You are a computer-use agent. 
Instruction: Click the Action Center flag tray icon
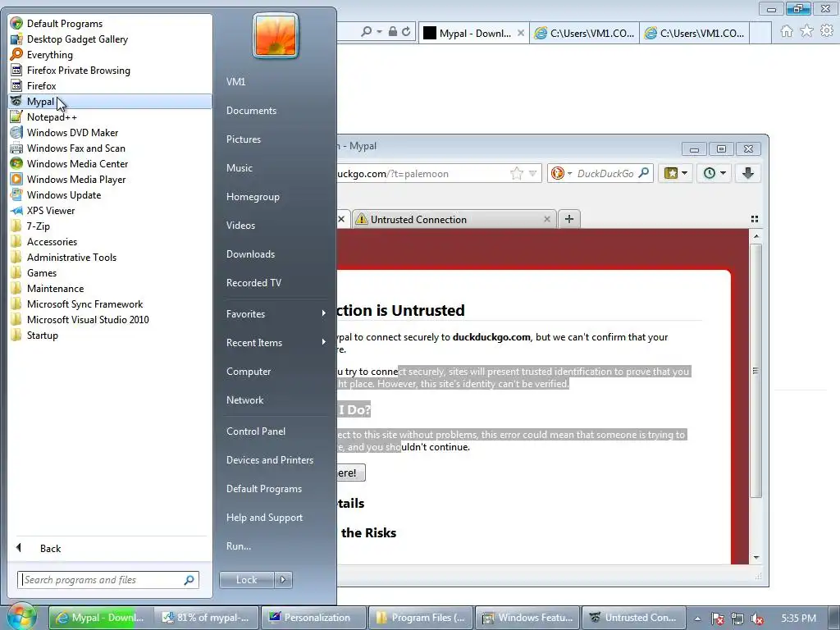tap(718, 619)
